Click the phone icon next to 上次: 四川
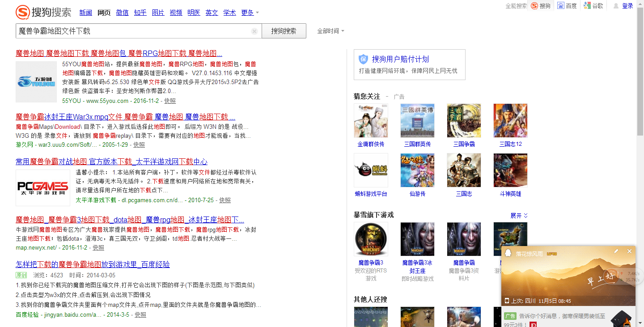 [x=507, y=301]
